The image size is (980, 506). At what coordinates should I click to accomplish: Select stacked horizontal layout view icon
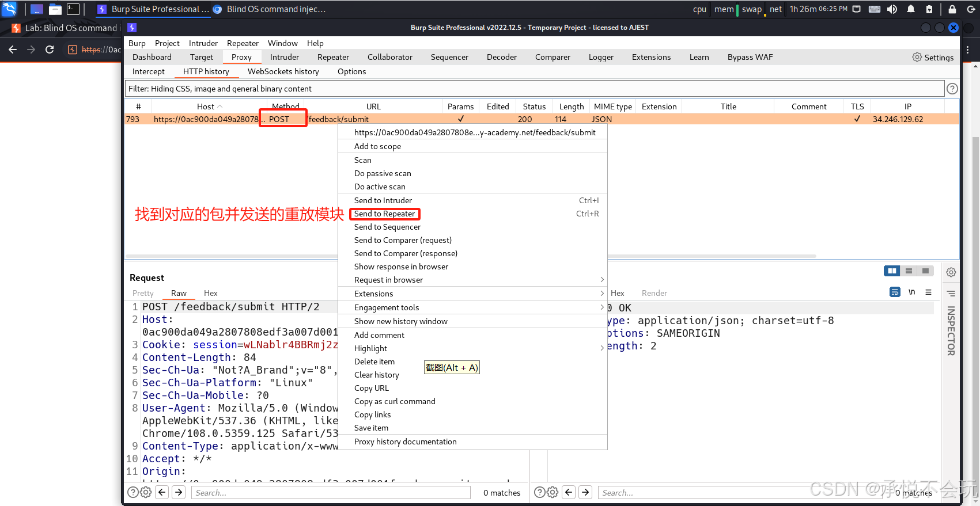click(x=909, y=271)
